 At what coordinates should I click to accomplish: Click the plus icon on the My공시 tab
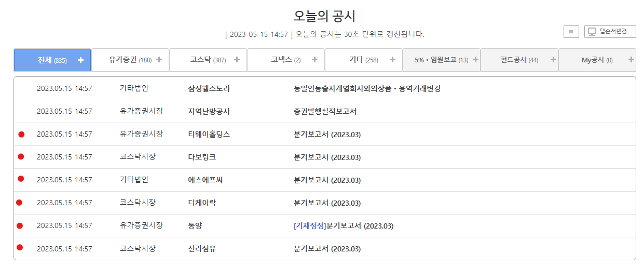pos(631,60)
